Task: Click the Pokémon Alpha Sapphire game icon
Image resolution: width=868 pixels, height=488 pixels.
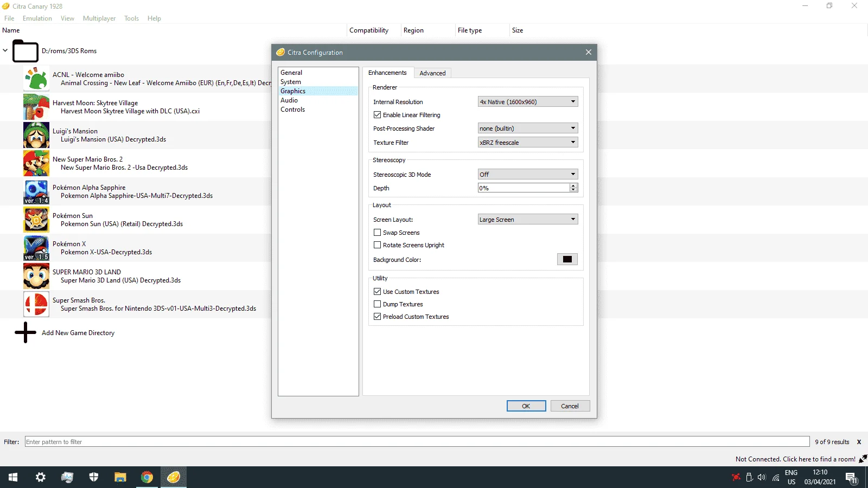Action: tap(36, 191)
